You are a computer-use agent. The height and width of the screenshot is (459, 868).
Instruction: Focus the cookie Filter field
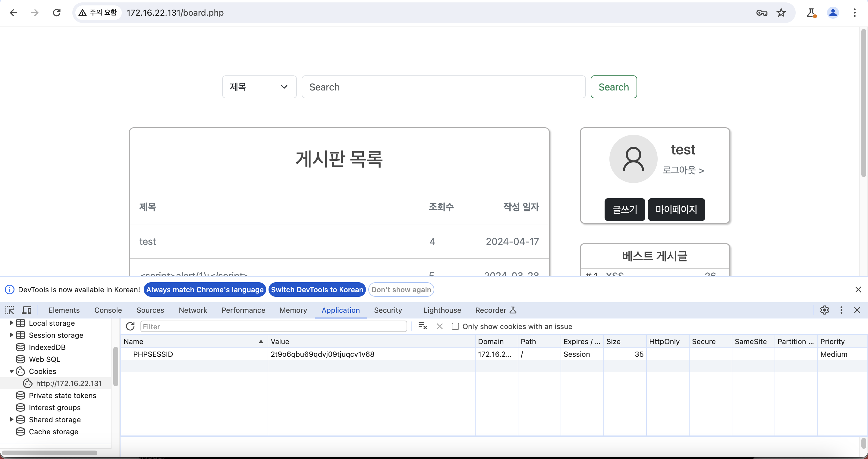[x=273, y=326]
